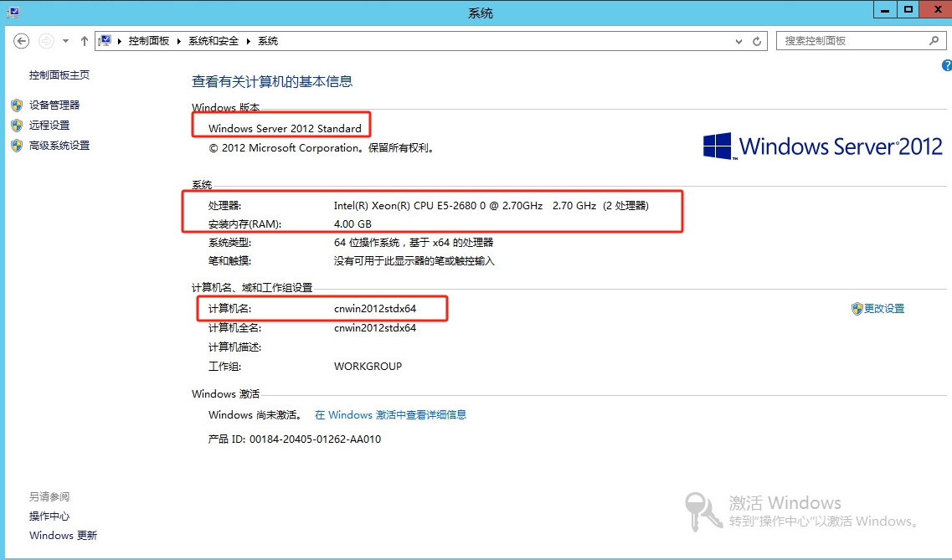Image resolution: width=952 pixels, height=560 pixels.
Task: Close the 系统 window
Action: click(936, 10)
